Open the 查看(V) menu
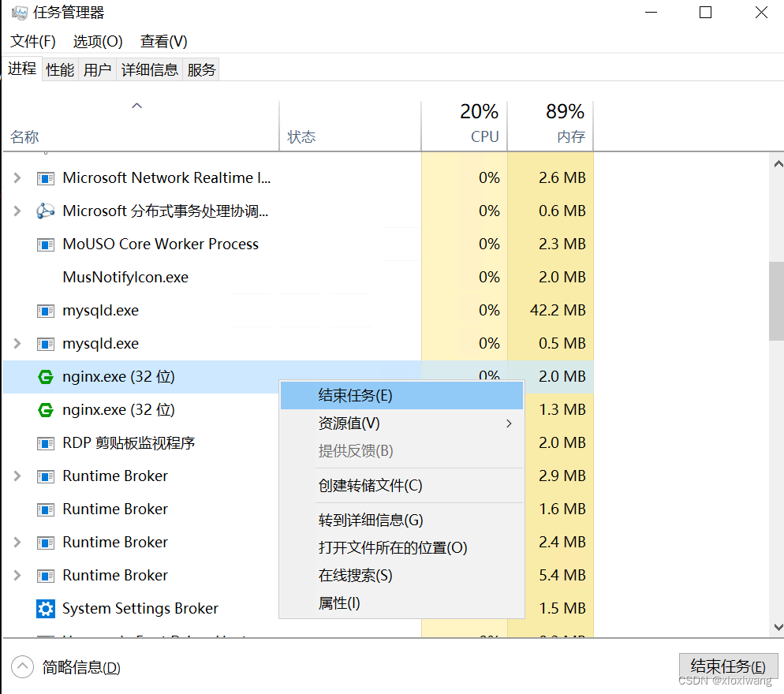Image resolution: width=784 pixels, height=694 pixels. 164,42
